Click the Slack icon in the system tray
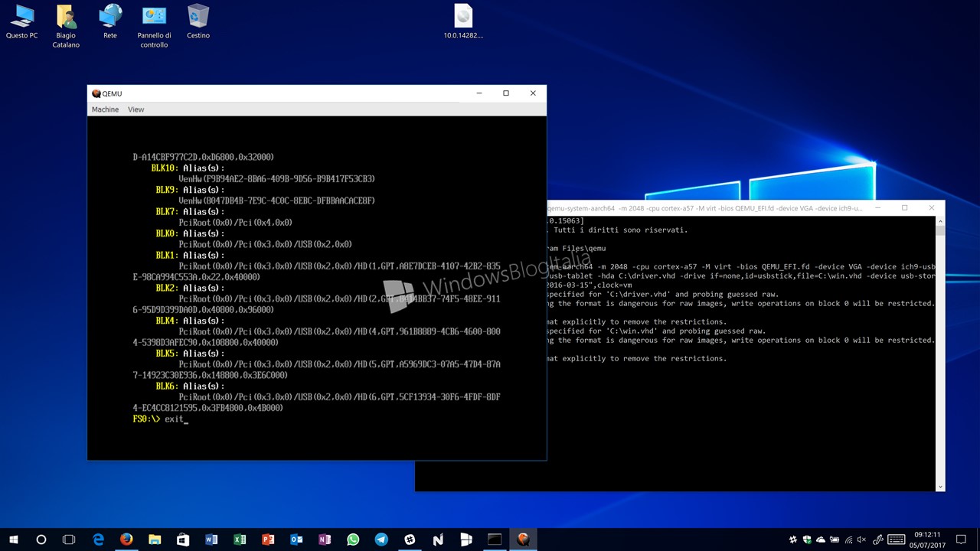 pyautogui.click(x=793, y=540)
